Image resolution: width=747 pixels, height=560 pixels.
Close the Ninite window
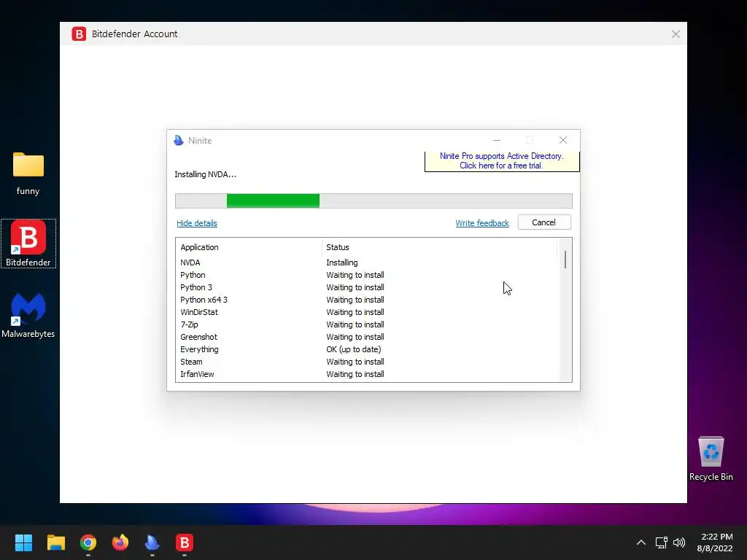pyautogui.click(x=563, y=140)
